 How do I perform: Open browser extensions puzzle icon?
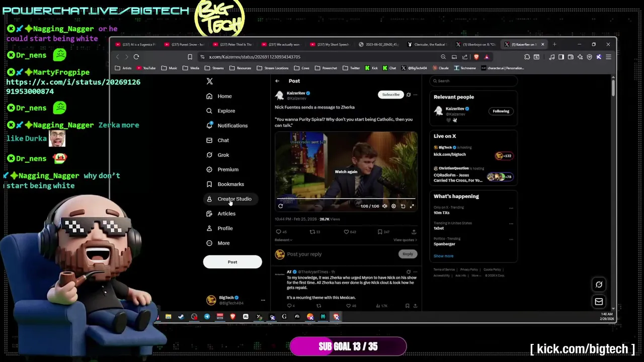[527, 57]
